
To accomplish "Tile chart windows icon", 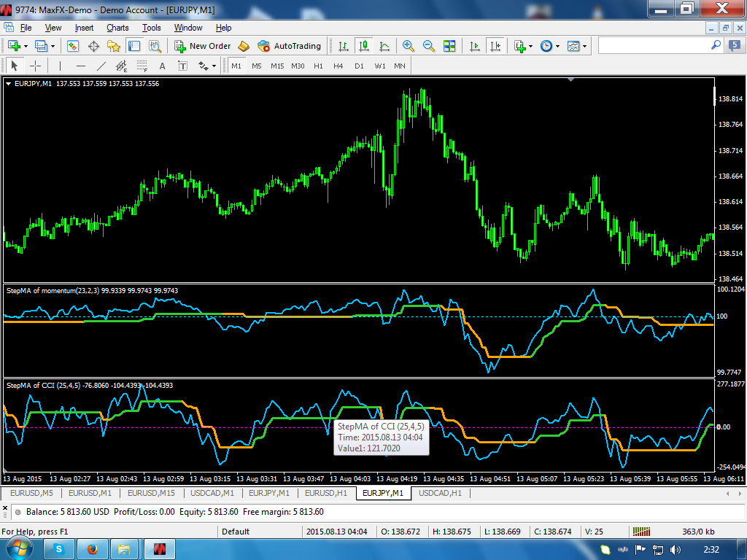I will click(x=449, y=46).
